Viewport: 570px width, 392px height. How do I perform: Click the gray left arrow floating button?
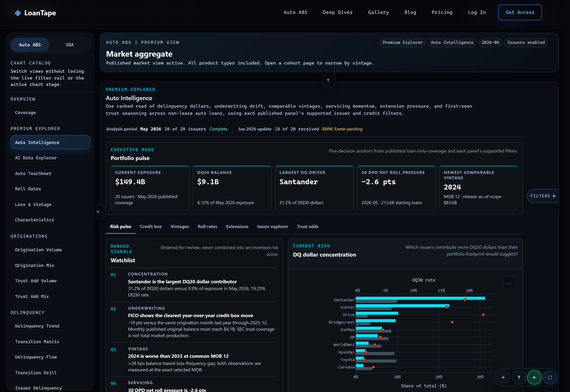point(503,377)
